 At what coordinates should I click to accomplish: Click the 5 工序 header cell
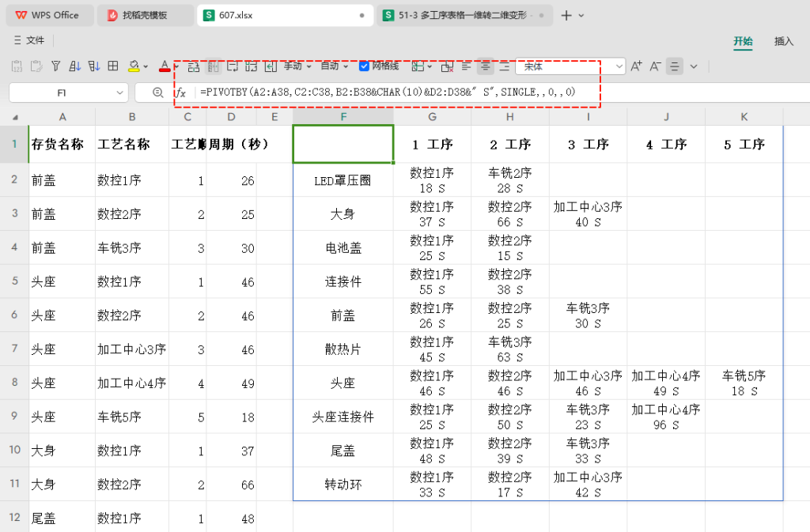[744, 145]
